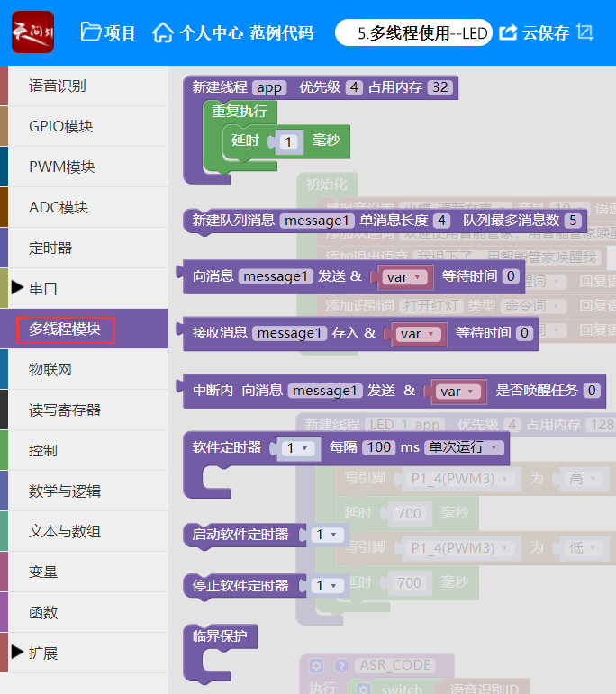
Task: Open 个人中心 page
Action: pyautogui.click(x=212, y=32)
